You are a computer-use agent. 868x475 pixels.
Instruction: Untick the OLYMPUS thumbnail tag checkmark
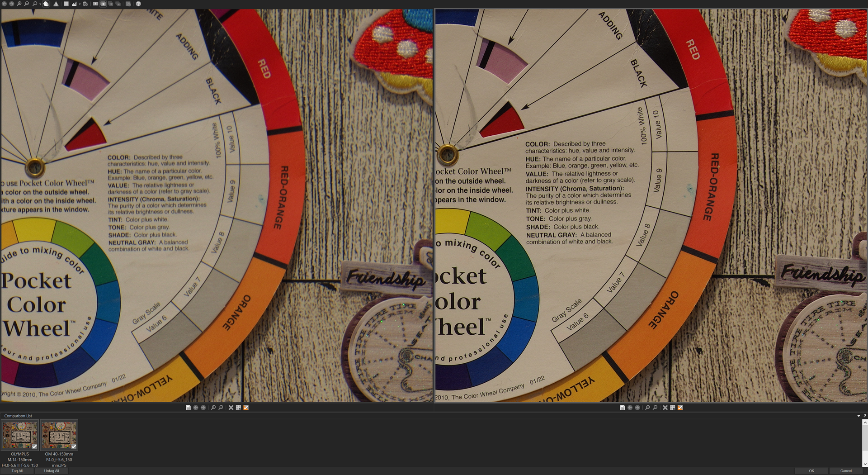click(34, 446)
